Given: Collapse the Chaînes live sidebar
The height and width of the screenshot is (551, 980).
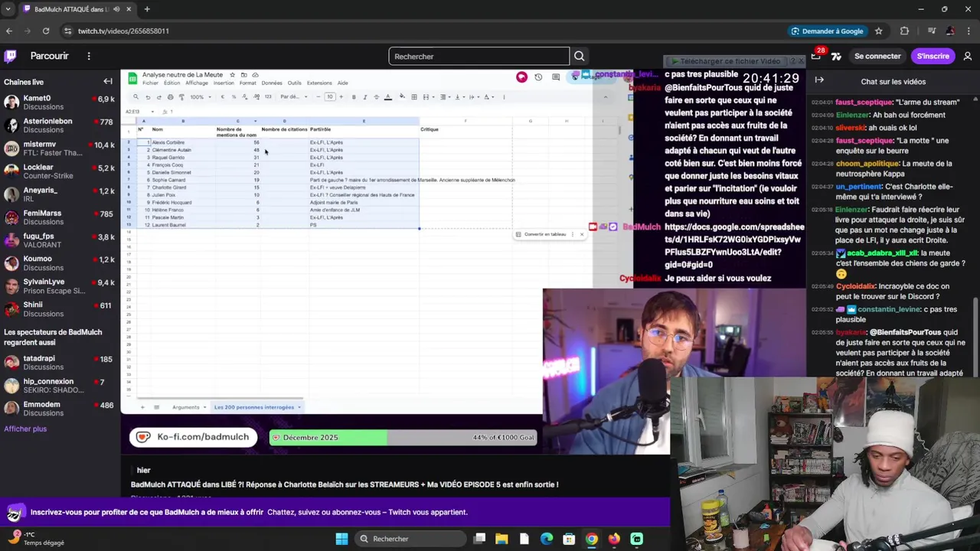Looking at the screenshot, I should (108, 81).
